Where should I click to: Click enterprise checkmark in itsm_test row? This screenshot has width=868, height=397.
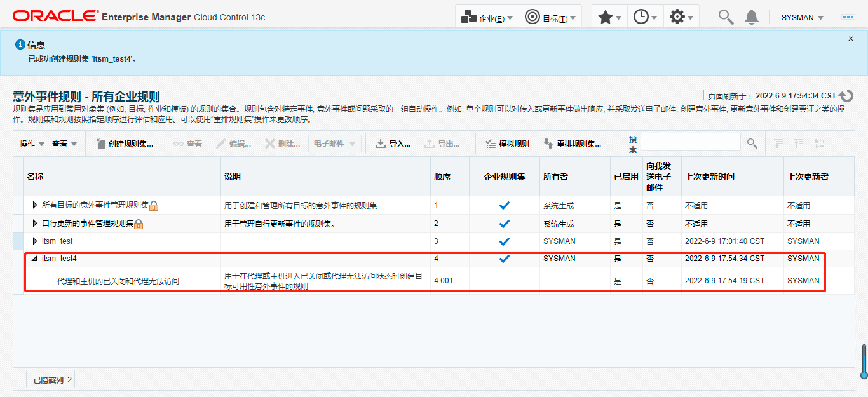tap(505, 241)
